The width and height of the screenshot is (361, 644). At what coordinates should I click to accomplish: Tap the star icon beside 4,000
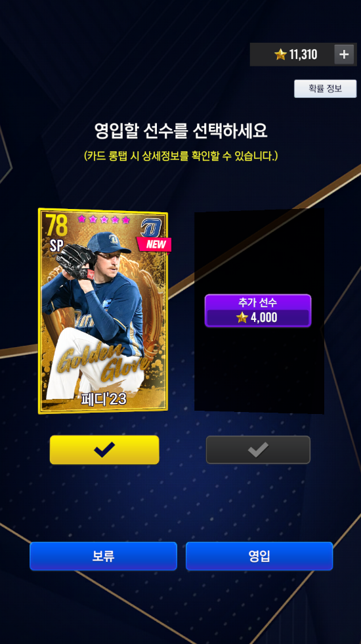[242, 317]
